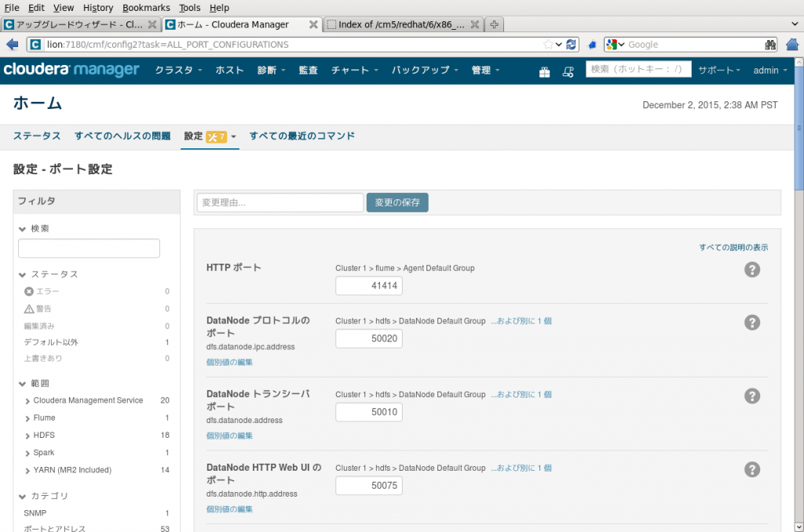Open the Bookmarks menu
804x532 pixels.
146,8
